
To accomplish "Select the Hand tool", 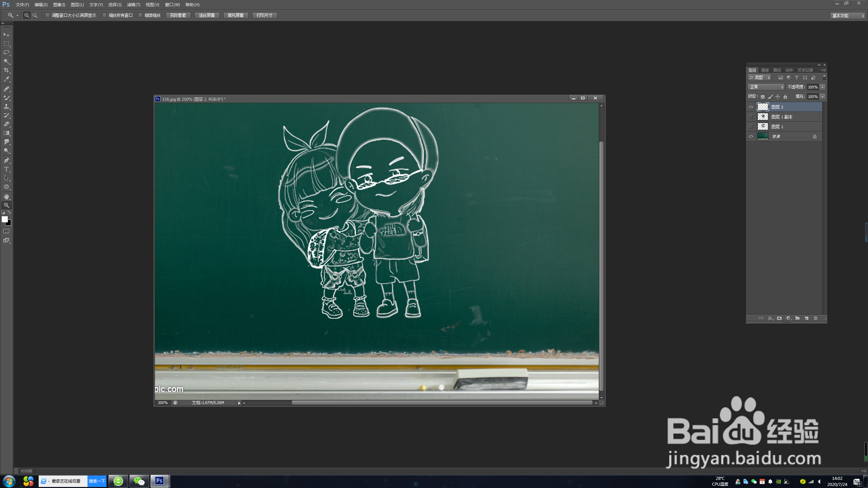I will [x=6, y=196].
